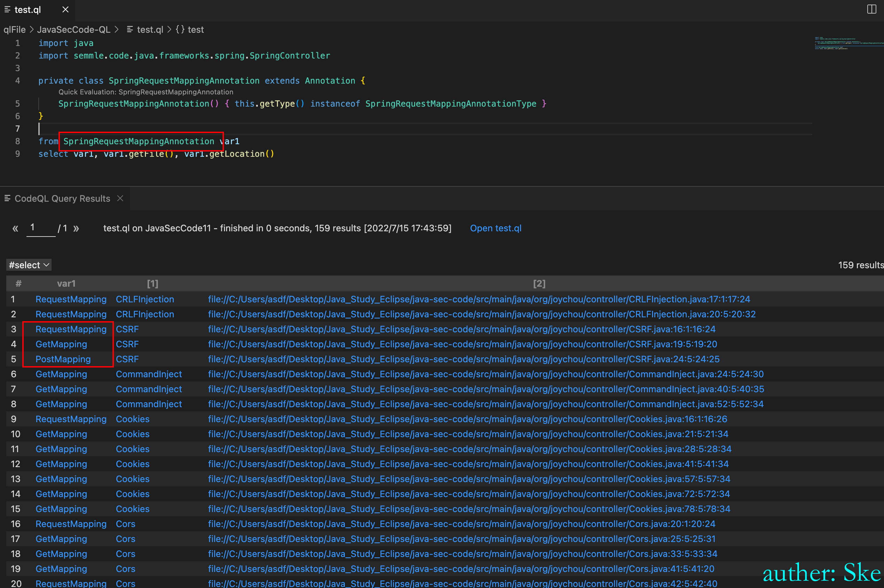The image size is (884, 588).
Task: Open CommandInject link in row 6
Action: 149,374
